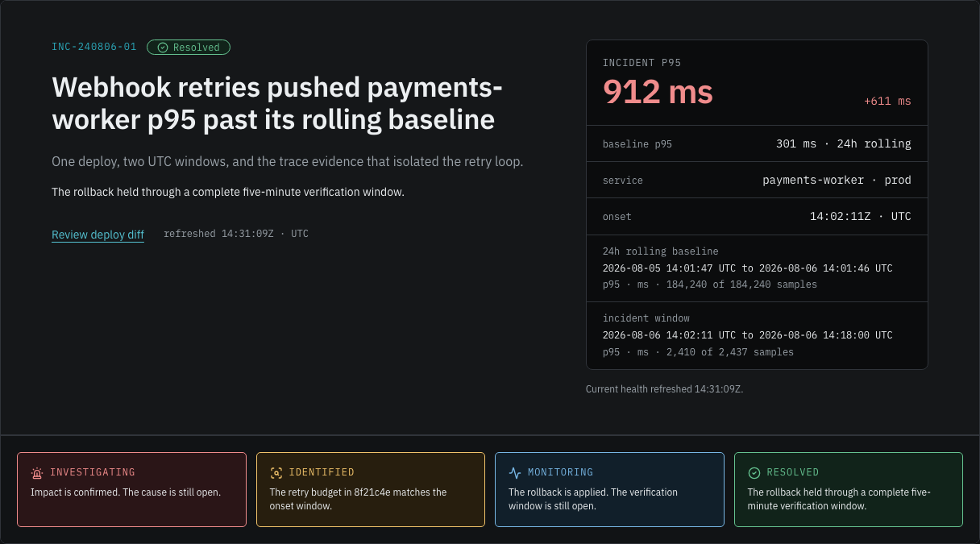Click the green Resolved status badge
This screenshot has height=544, width=980.
[189, 48]
